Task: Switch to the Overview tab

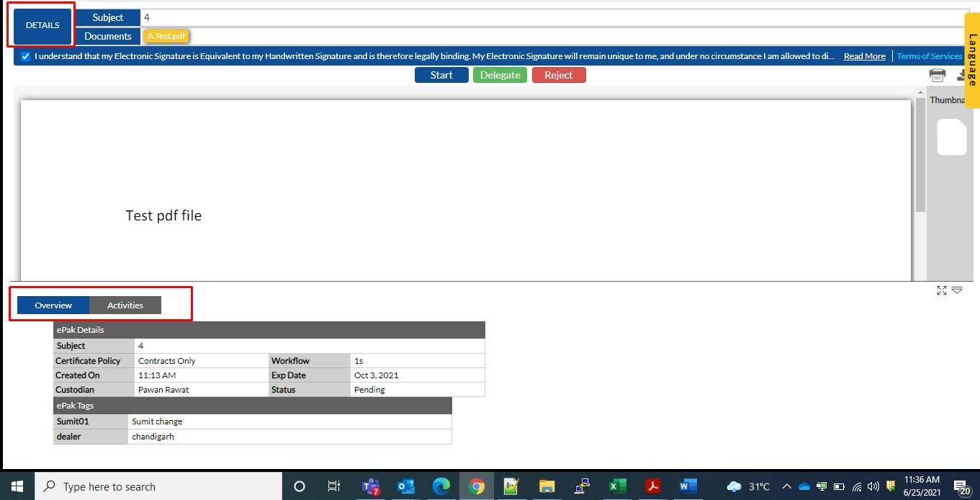Action: coord(53,305)
